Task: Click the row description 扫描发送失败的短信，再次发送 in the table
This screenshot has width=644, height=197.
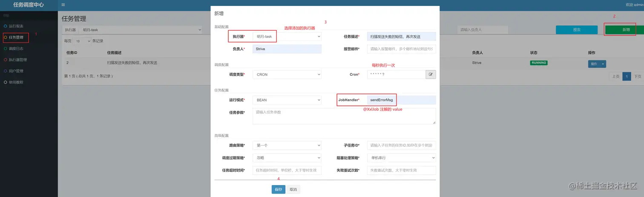Action: click(x=132, y=63)
